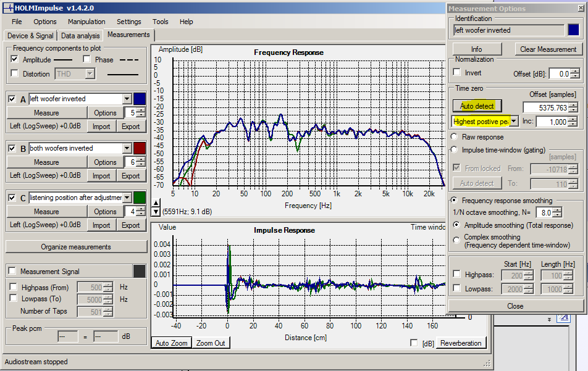
Task: Check the Invert normalization checkbox
Action: coord(457,72)
